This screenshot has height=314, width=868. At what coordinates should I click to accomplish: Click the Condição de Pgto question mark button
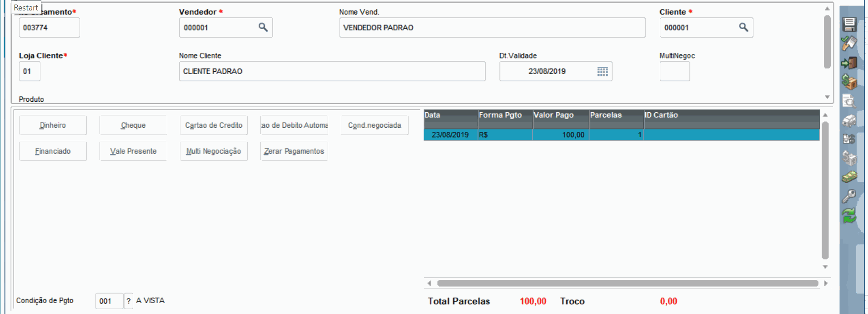(129, 301)
